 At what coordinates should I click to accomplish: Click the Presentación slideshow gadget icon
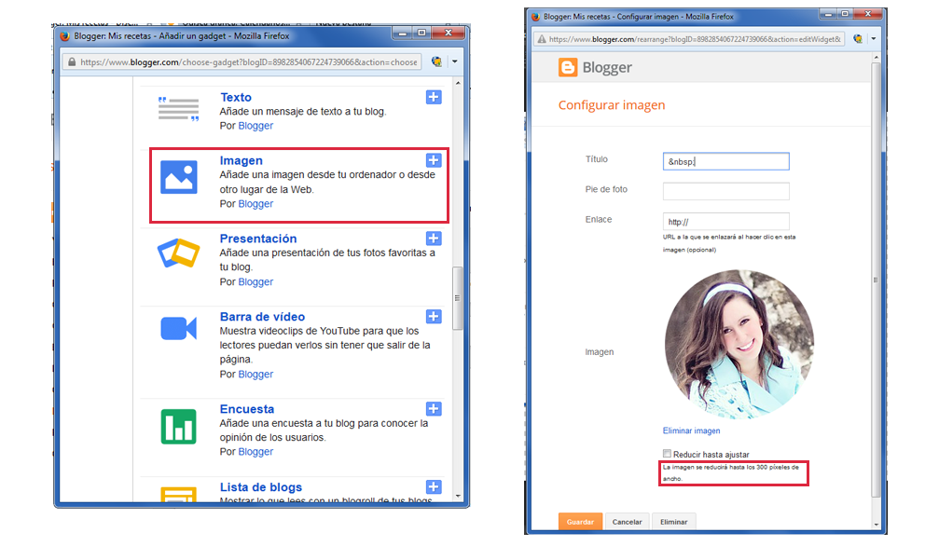[178, 253]
